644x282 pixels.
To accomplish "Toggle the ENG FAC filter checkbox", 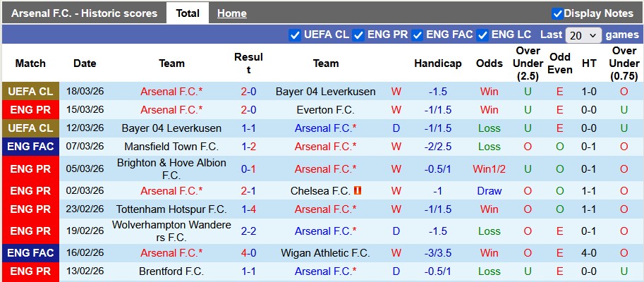I will point(418,35).
